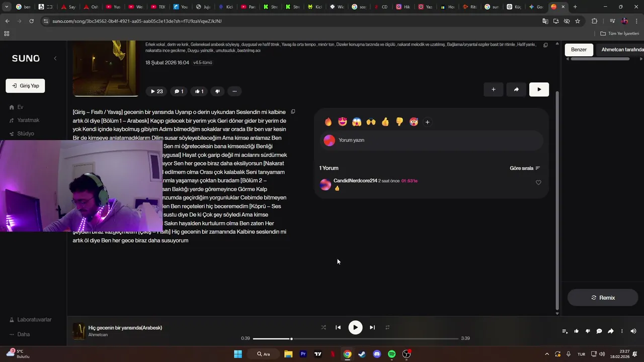
Task: Add another reaction with the plus button
Action: point(427,122)
